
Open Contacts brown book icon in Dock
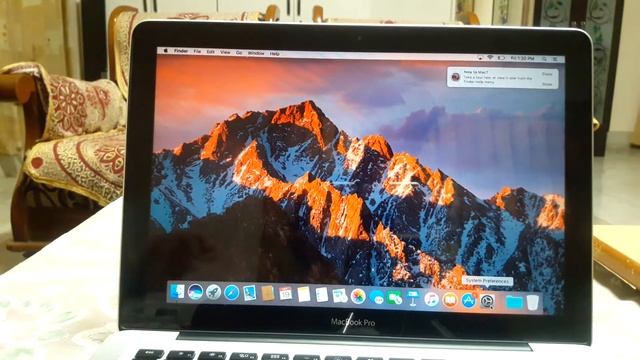[267, 294]
